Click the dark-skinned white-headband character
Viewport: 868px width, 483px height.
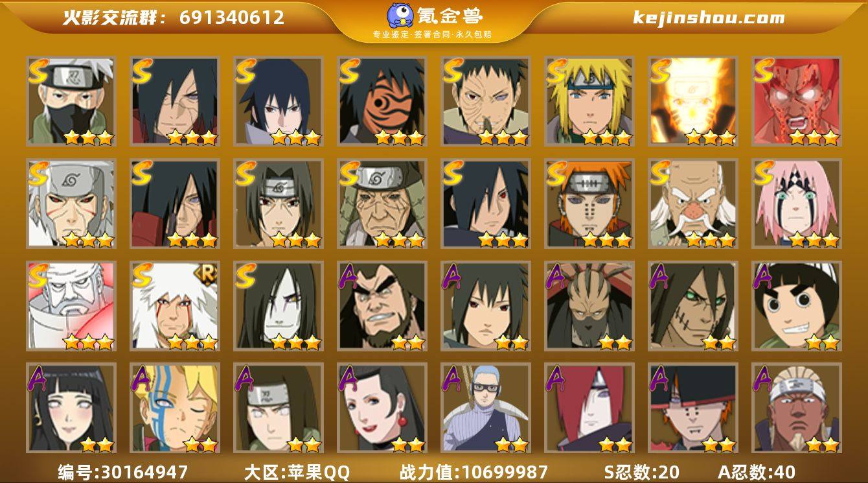pos(797,408)
